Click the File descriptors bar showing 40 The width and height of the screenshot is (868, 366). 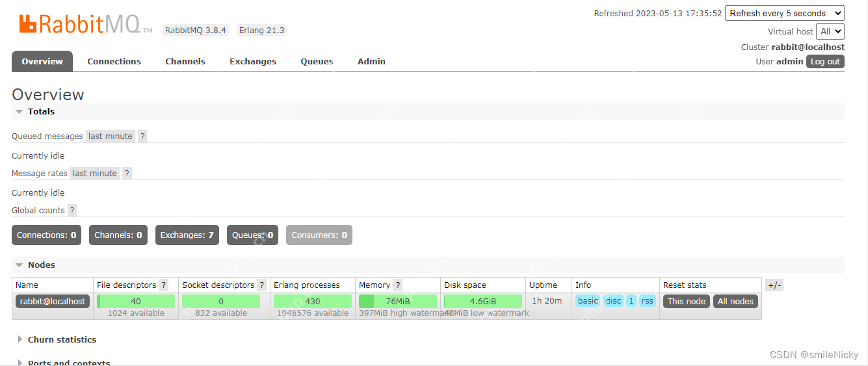pyautogui.click(x=136, y=302)
